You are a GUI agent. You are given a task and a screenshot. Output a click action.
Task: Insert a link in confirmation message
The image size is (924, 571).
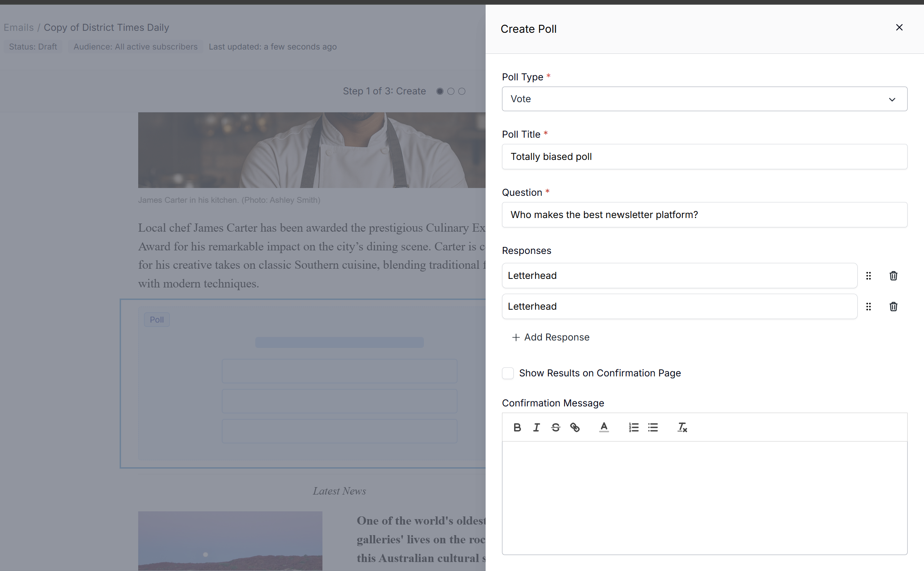[x=575, y=427]
